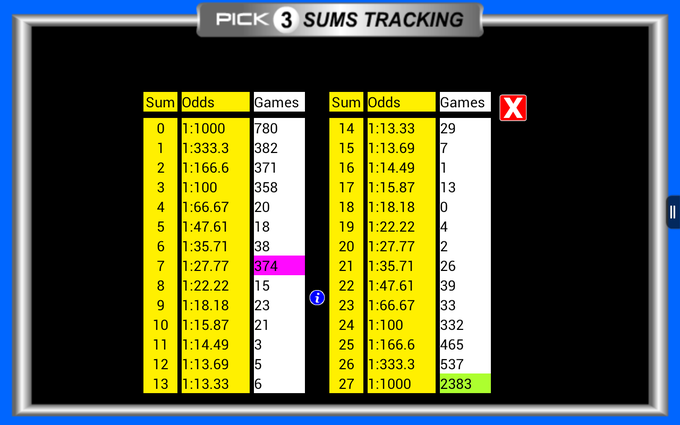Select the magenta highlighted 374 games cell
This screenshot has height=425, width=680.
coord(279,265)
